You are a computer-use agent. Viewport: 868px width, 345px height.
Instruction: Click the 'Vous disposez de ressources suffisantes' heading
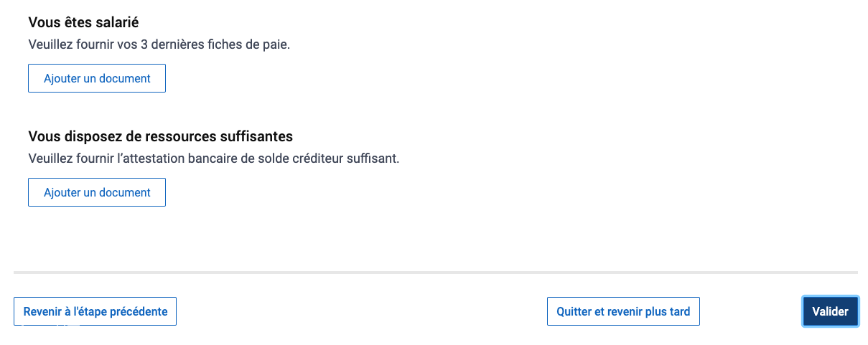[x=160, y=136]
